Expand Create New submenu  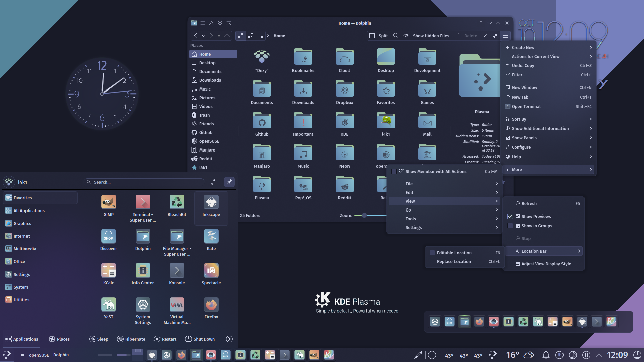click(549, 47)
